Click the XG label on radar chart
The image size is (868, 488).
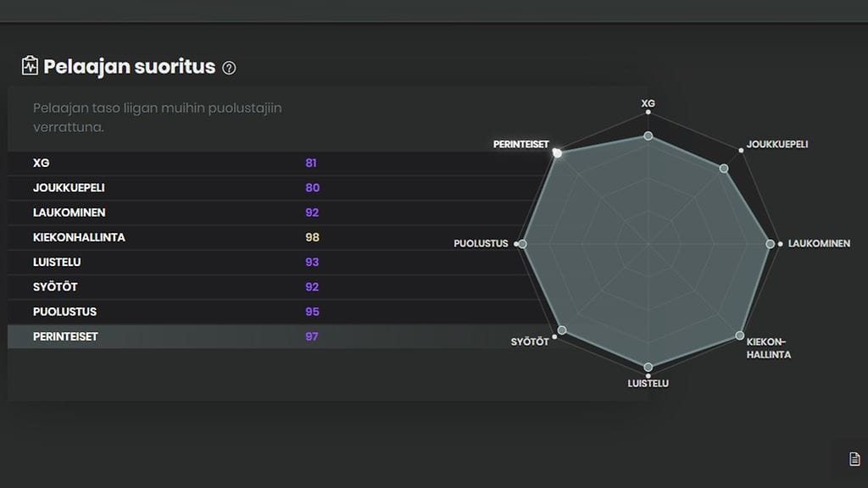pos(648,105)
